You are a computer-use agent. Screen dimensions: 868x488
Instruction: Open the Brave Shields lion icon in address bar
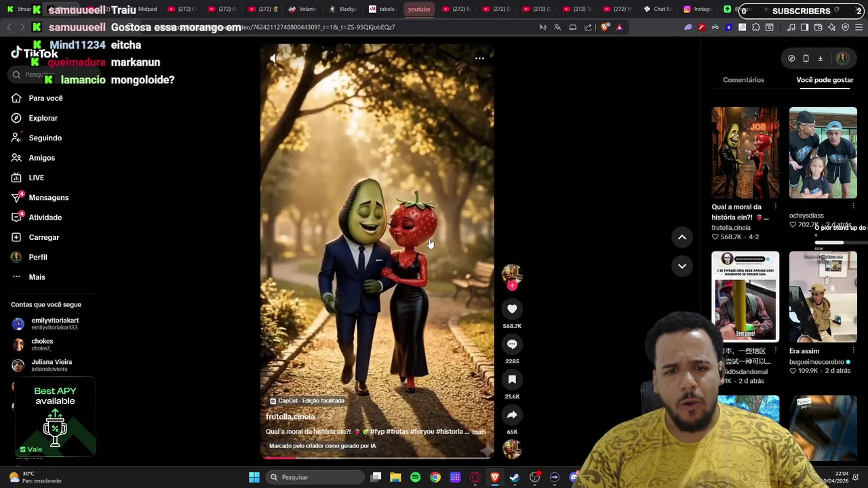[x=605, y=27]
